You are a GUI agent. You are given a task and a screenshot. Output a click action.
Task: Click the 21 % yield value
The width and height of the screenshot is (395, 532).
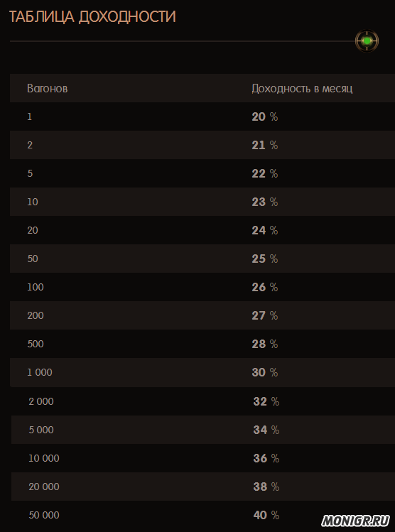pos(265,145)
